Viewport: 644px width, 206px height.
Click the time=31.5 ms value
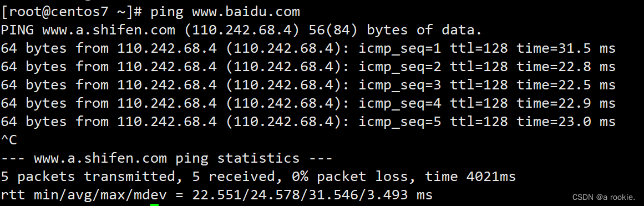(566, 49)
